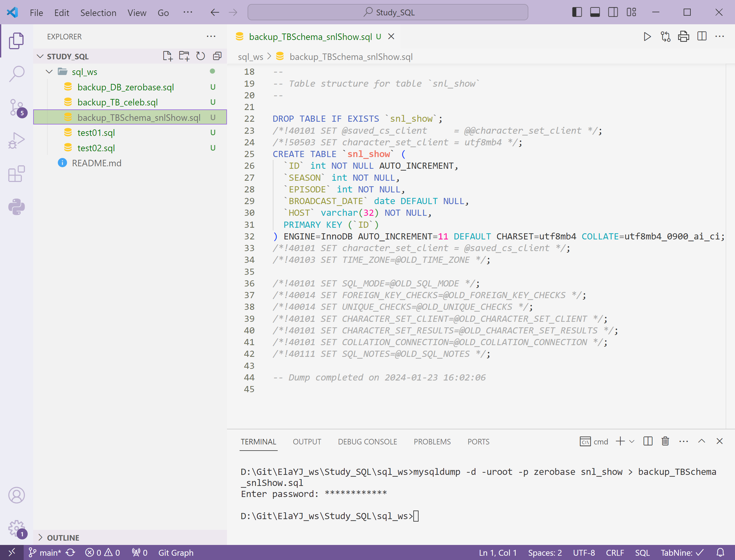This screenshot has width=735, height=560.
Task: Click the Study_SQL command center search box
Action: tap(388, 12)
